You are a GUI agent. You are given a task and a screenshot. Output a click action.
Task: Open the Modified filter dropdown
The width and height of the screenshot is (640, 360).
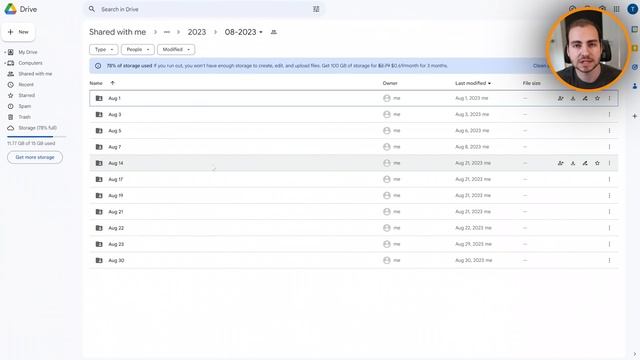pyautogui.click(x=176, y=49)
